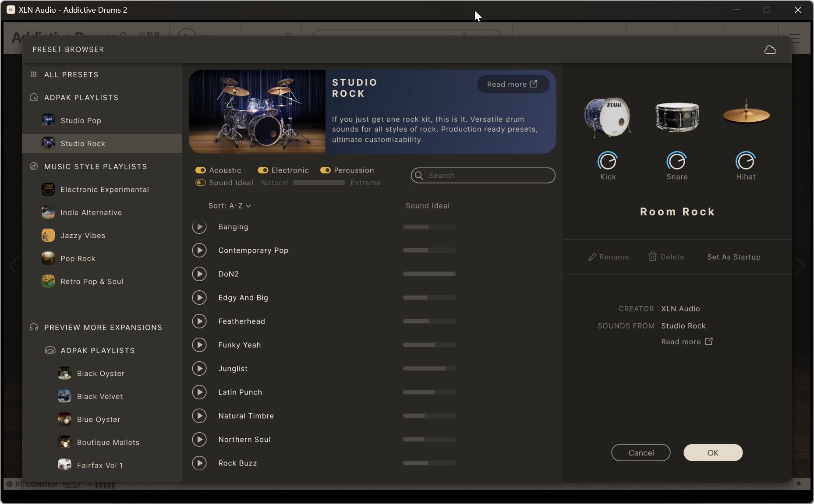Click Sound Ideal bar for DoN2
The image size is (814, 504).
click(x=429, y=274)
